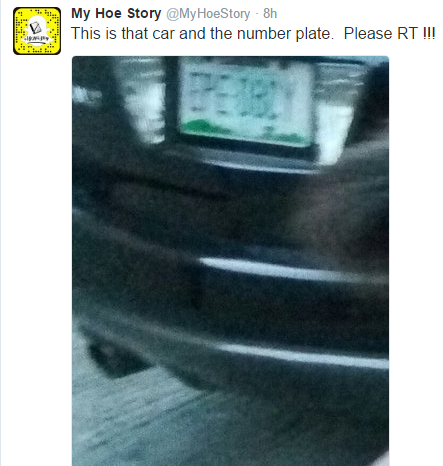Click the word 'number plate' in tweet

[x=285, y=34]
